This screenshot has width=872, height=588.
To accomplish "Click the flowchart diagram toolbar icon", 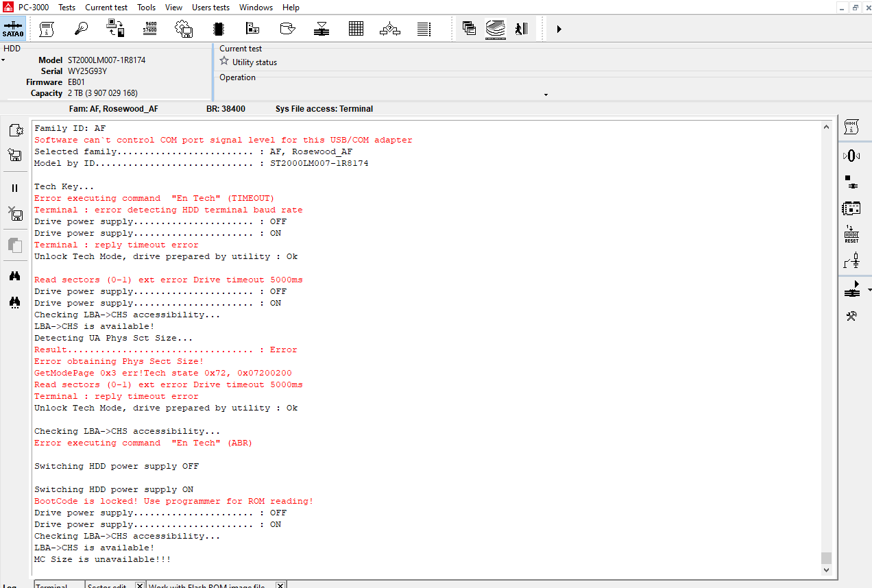I will coord(390,29).
